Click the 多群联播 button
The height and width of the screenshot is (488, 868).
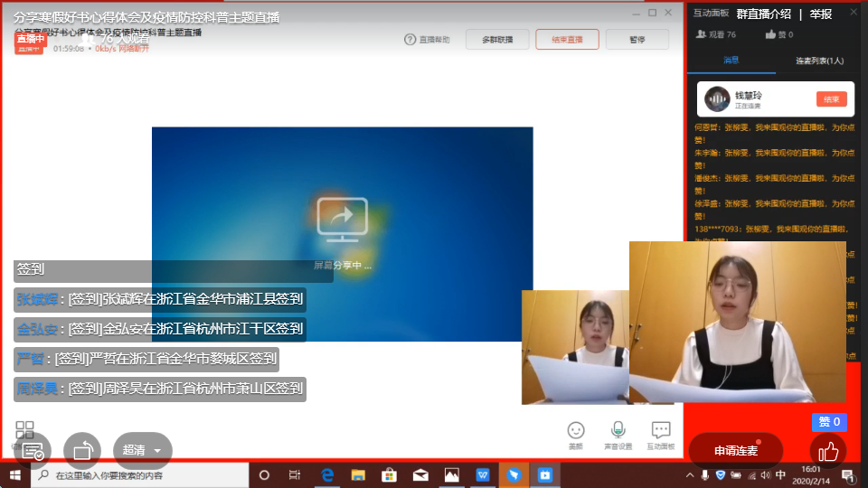pyautogui.click(x=497, y=39)
